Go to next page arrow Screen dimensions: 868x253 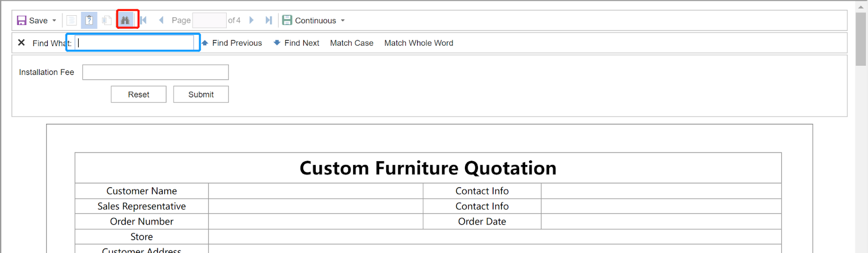(251, 21)
